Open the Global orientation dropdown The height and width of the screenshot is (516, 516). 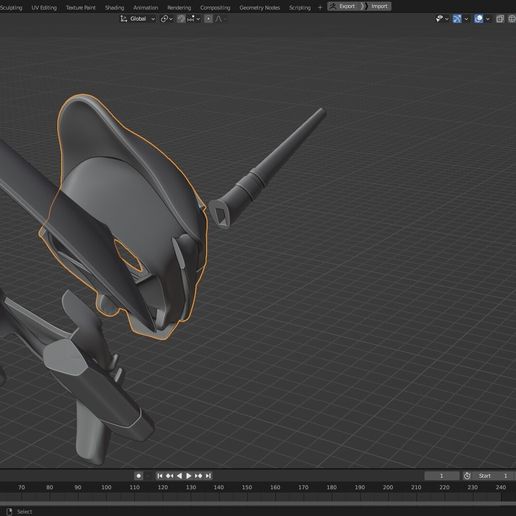point(142,19)
